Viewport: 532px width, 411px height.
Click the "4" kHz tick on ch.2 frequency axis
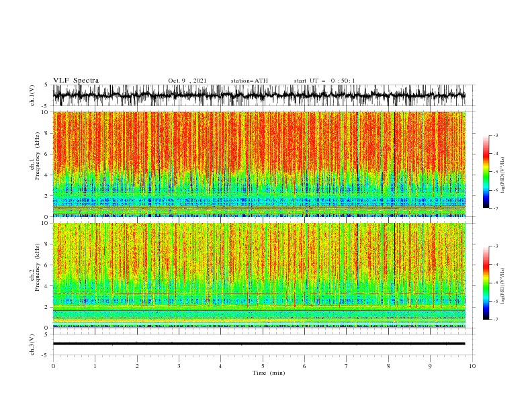coord(47,286)
